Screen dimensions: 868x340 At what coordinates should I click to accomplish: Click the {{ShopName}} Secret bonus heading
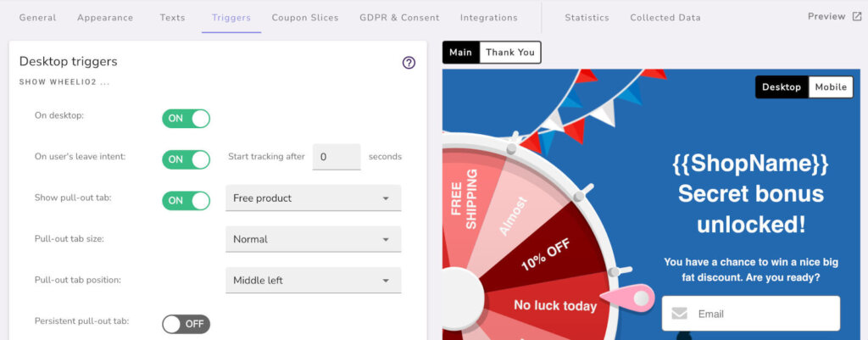tap(751, 194)
